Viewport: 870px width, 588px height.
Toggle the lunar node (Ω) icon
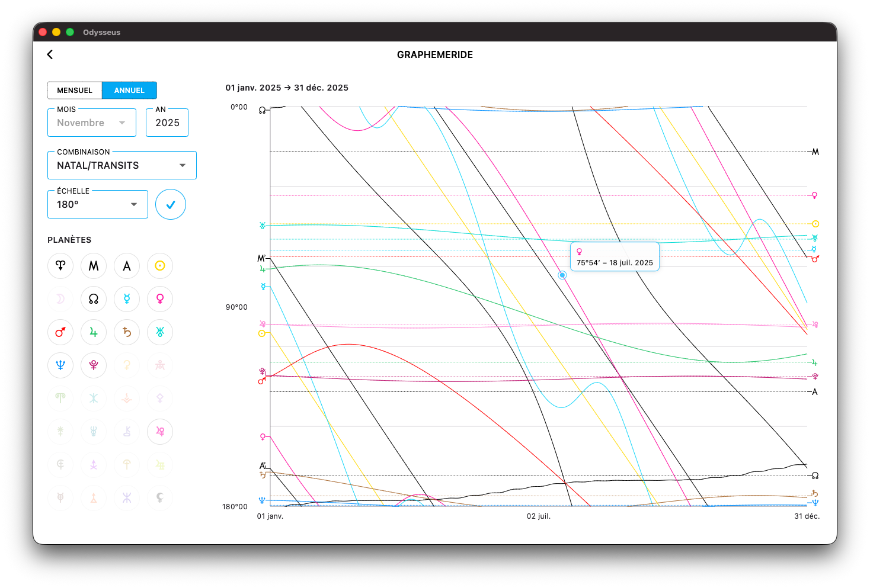(94, 299)
